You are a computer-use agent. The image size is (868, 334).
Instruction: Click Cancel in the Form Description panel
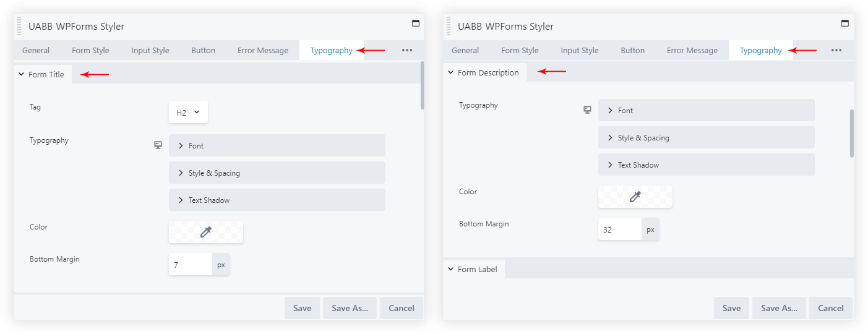pos(831,308)
